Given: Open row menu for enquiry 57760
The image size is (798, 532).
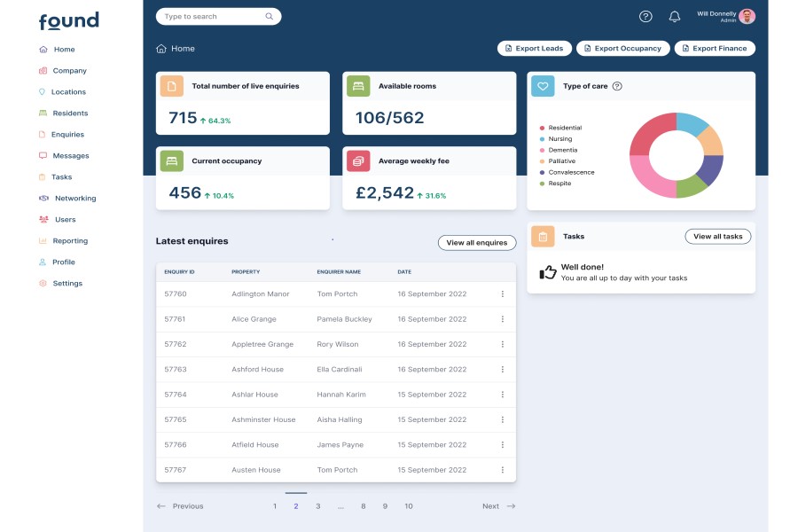Looking at the screenshot, I should (x=503, y=293).
